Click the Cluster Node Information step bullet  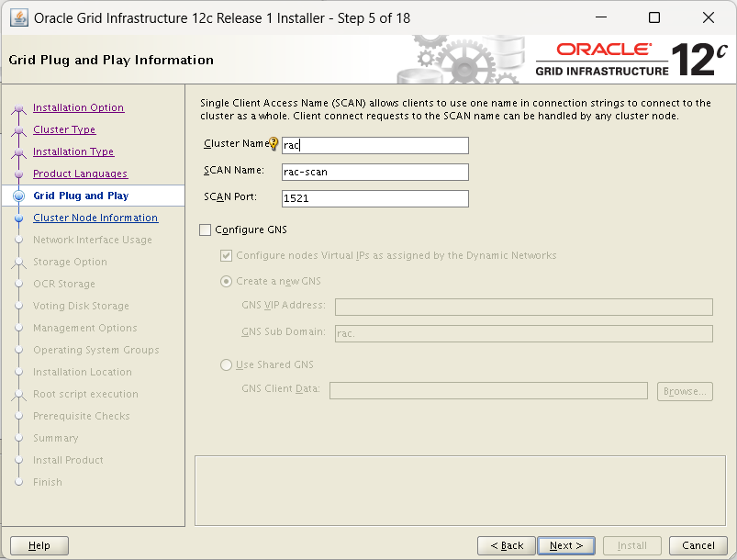tap(18, 218)
